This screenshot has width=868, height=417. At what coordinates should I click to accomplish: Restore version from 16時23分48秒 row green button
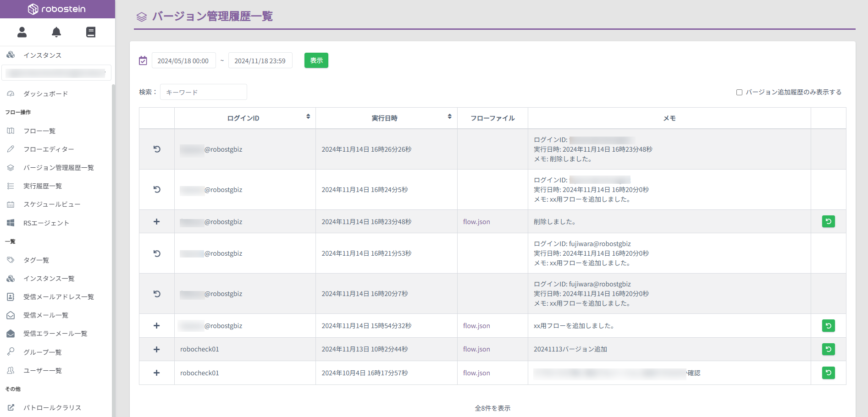point(828,221)
